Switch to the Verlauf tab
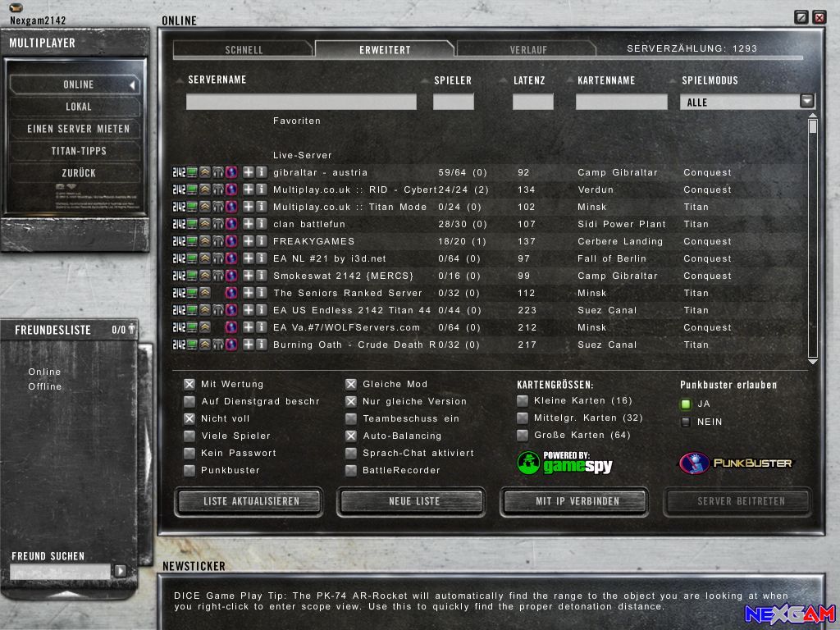840x630 pixels. [x=527, y=49]
